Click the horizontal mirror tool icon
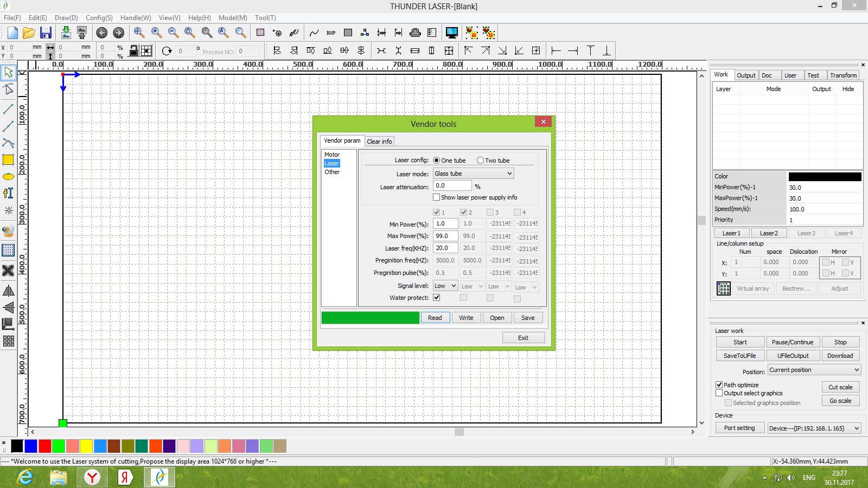 (8, 291)
